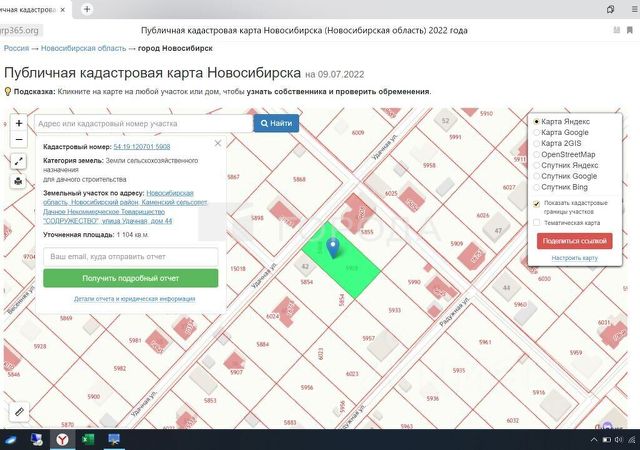
Task: Open reader mode icon in address bar
Action: [x=617, y=30]
